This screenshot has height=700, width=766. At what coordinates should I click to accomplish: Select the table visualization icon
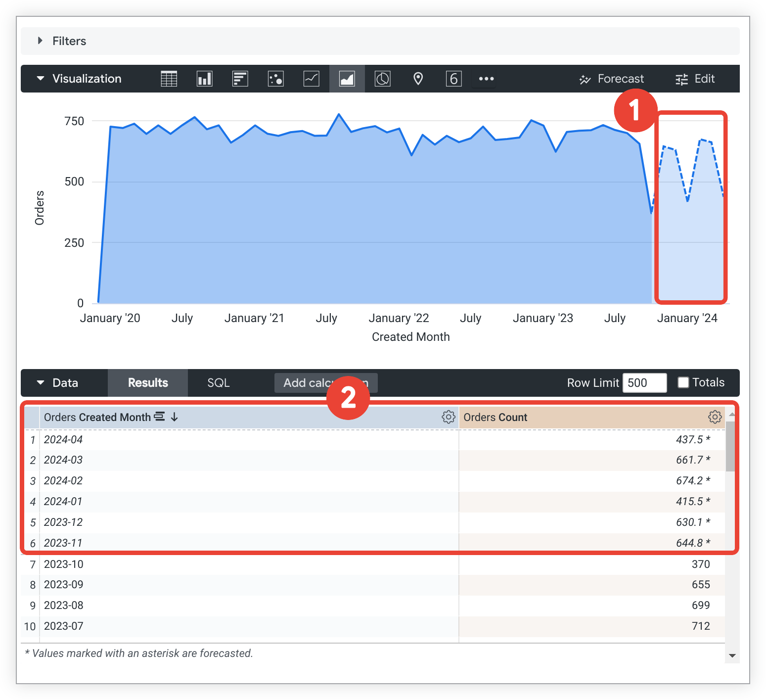tap(169, 79)
